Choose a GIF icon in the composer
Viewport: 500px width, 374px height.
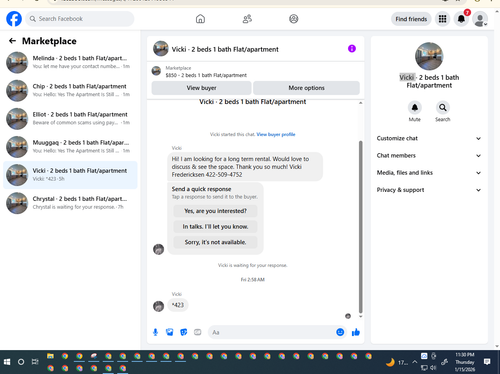(198, 332)
